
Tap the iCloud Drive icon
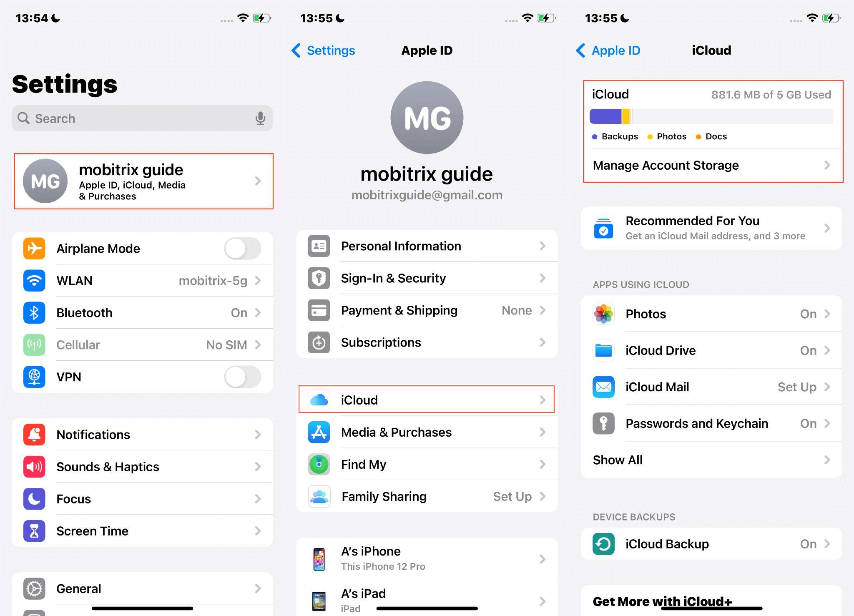[603, 349]
